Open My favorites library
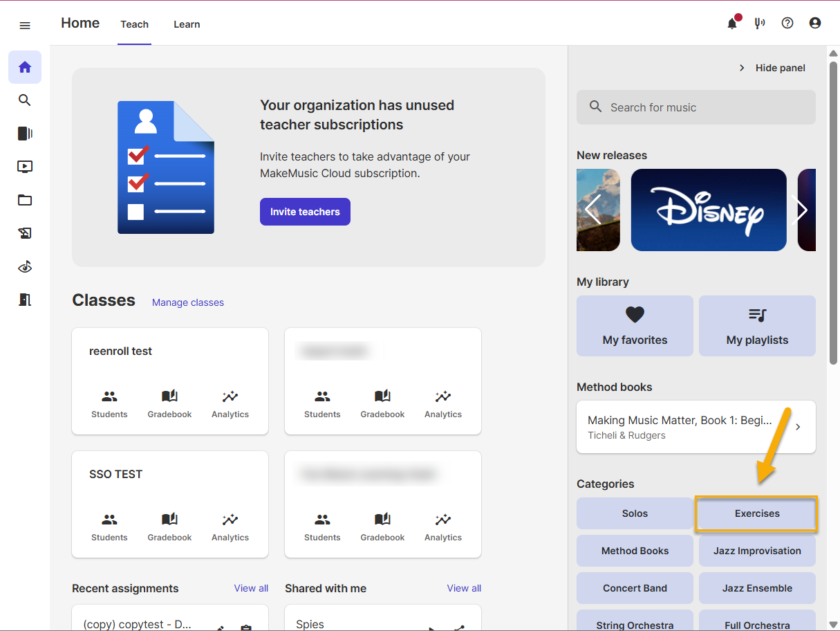The width and height of the screenshot is (840, 631). tap(635, 326)
